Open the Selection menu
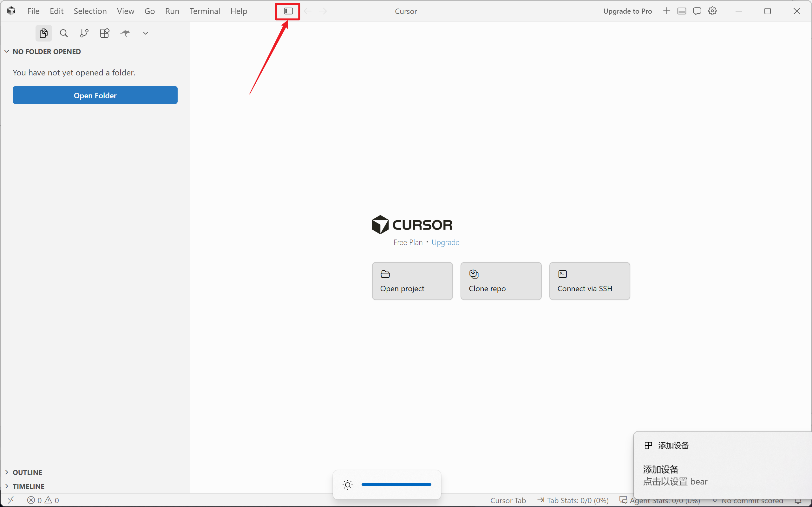 tap(90, 11)
